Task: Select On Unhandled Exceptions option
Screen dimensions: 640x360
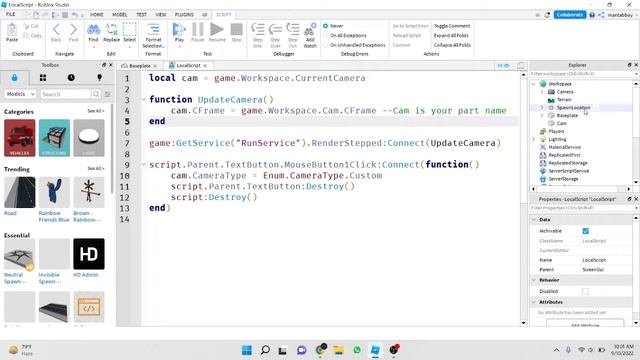Action: tap(326, 45)
